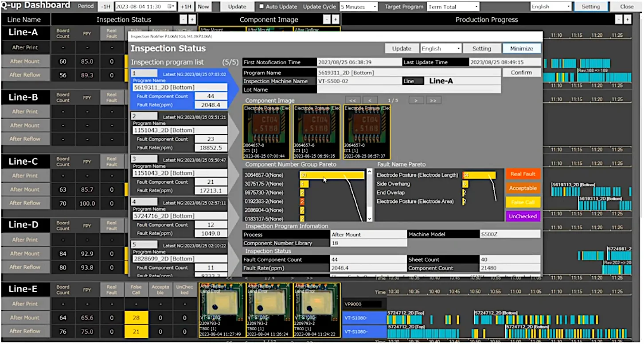Open the Target Program dropdown
This screenshot has height=344, width=644.
click(453, 7)
